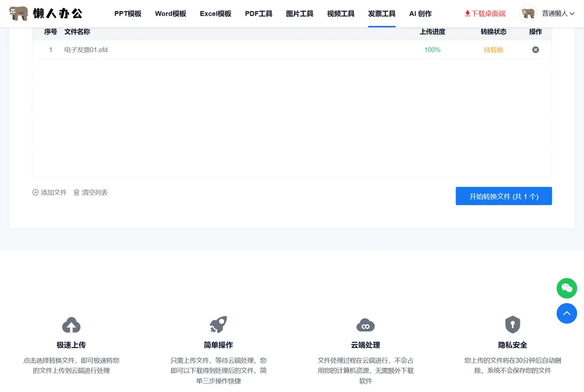Click the 转换状态 column header

[x=493, y=32]
